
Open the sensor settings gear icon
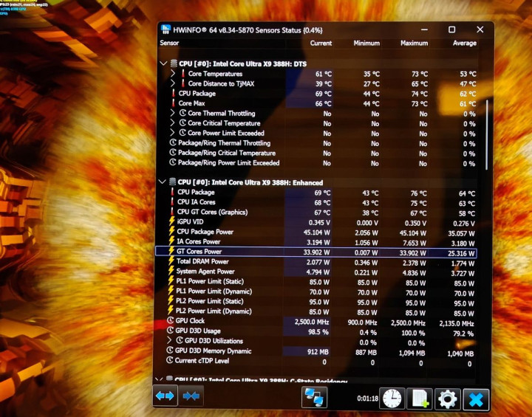tap(448, 399)
